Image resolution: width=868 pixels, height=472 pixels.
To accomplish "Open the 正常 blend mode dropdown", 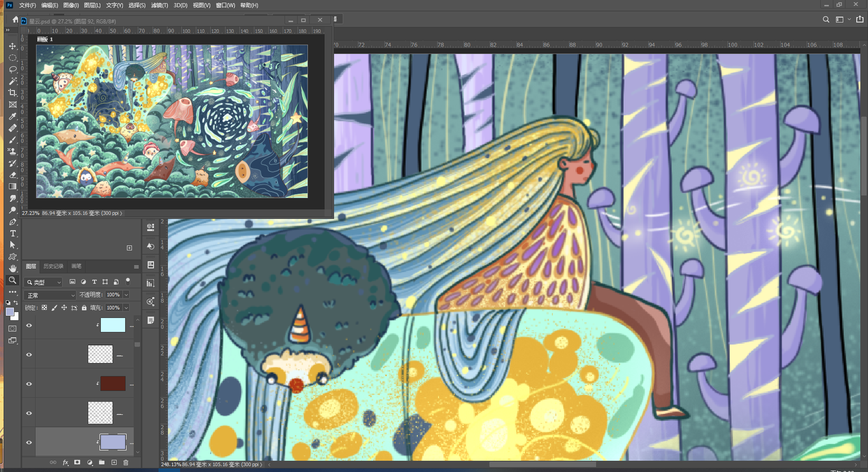I will click(x=50, y=295).
